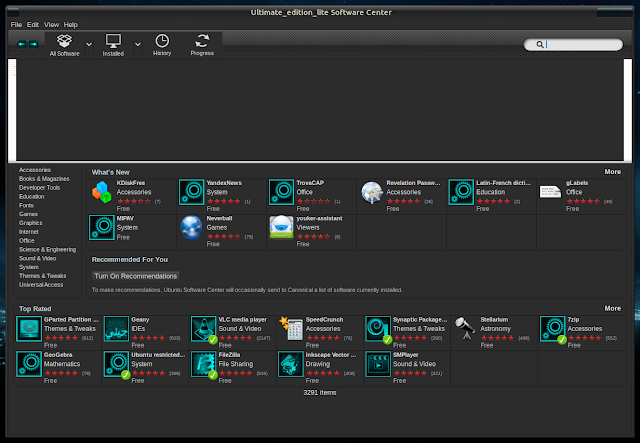Open the FileZilla app icon

pyautogui.click(x=204, y=364)
